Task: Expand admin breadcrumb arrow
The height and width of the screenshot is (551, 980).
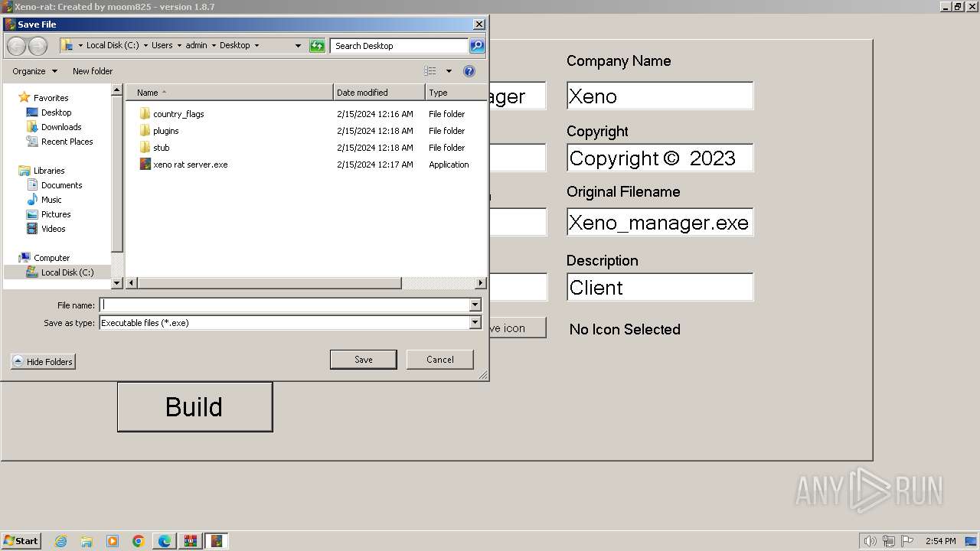Action: point(214,46)
